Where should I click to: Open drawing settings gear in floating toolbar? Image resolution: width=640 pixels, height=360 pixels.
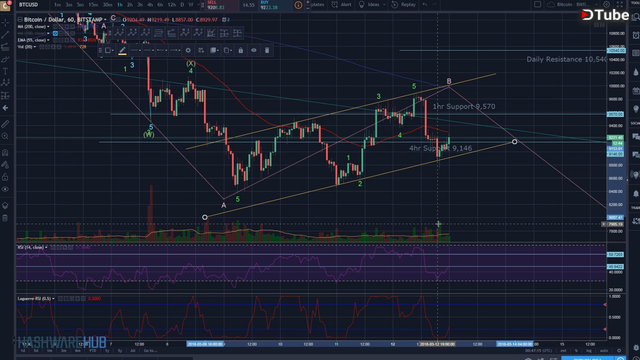[x=188, y=50]
